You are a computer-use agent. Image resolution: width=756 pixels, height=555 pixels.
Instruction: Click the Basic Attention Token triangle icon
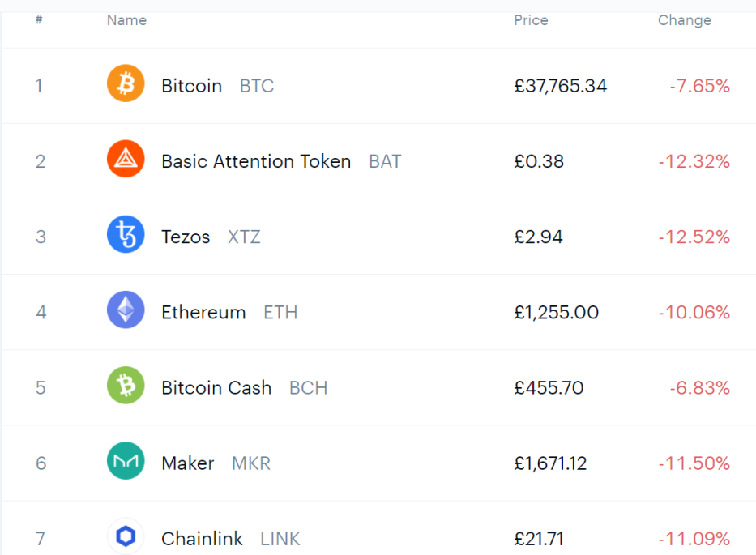point(126,159)
